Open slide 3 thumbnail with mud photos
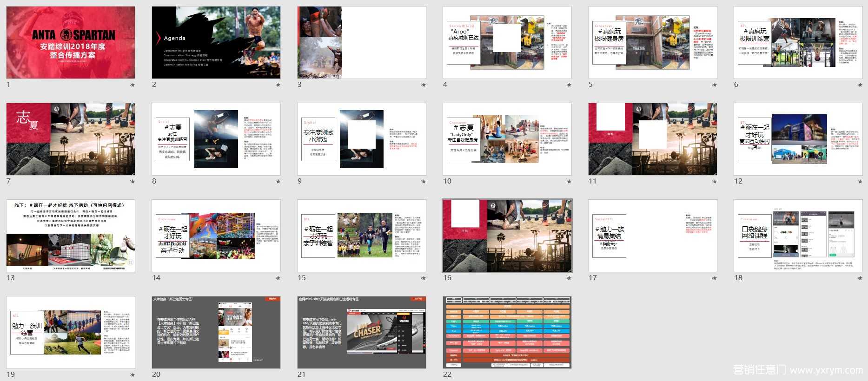Viewport: 868px width, 381px height. click(x=362, y=42)
